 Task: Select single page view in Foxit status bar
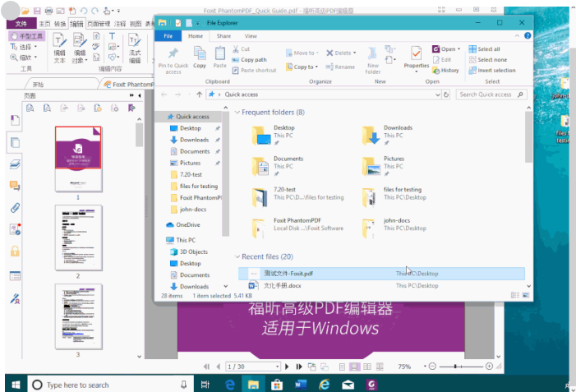(342, 367)
